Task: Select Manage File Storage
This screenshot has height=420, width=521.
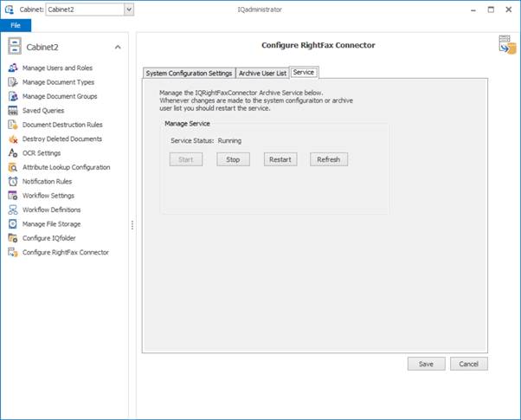Action: tap(51, 224)
